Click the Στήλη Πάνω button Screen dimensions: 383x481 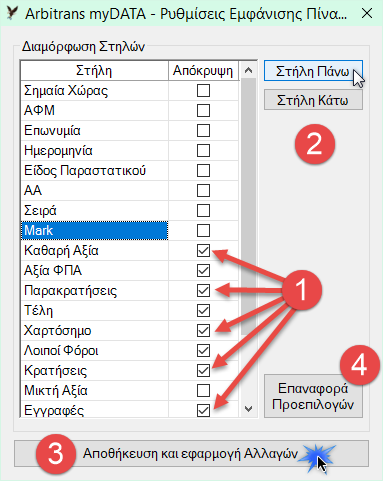pos(313,71)
